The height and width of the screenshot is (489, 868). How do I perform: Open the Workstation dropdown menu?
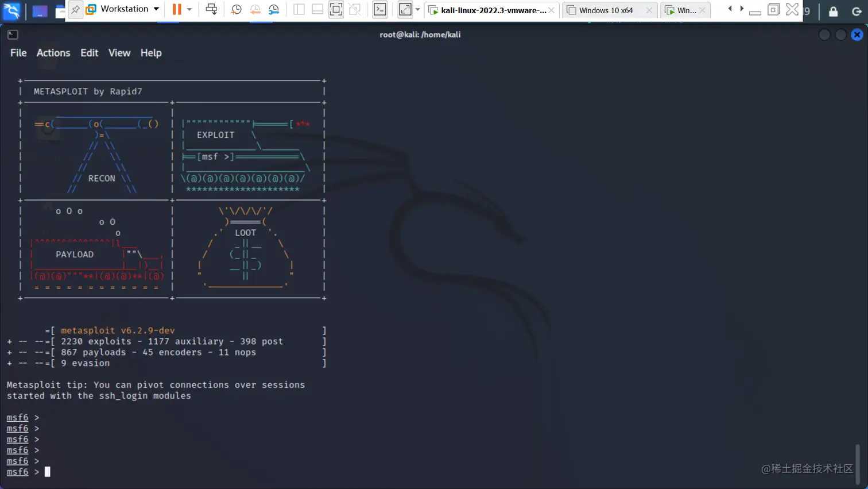(123, 9)
